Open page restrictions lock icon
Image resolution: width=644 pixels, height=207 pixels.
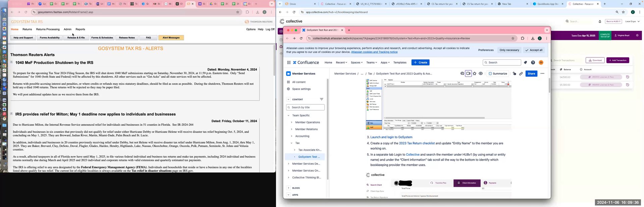click(515, 73)
